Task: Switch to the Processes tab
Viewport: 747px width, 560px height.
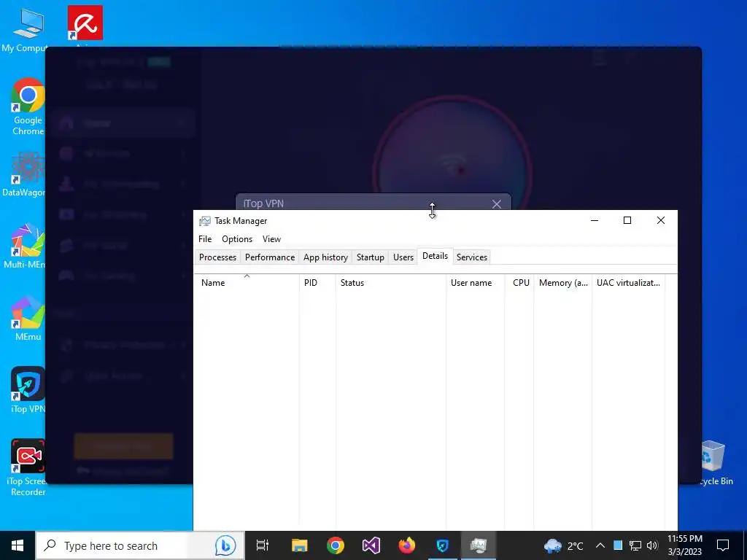Action: (x=217, y=257)
